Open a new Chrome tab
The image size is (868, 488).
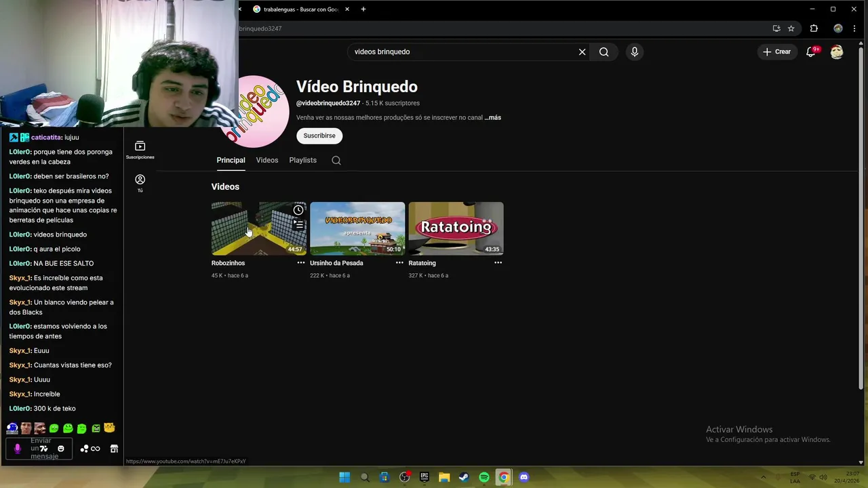363,9
